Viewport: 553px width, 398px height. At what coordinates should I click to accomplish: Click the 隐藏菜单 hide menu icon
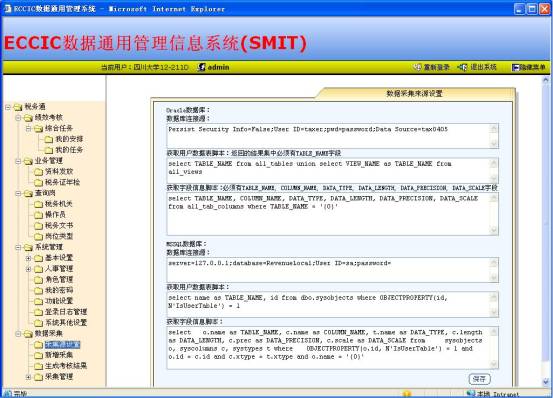(516, 67)
